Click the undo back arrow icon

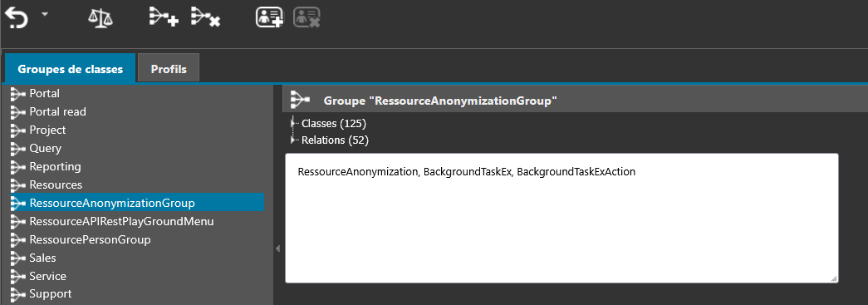17,18
